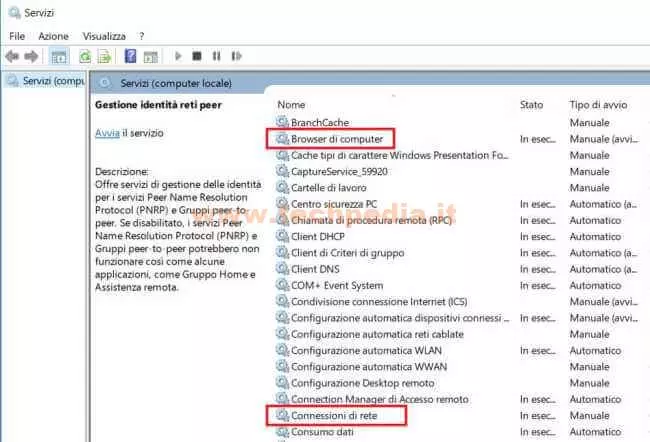650x442 pixels.
Task: Toggle the console tree pane icon
Action: coord(59,57)
